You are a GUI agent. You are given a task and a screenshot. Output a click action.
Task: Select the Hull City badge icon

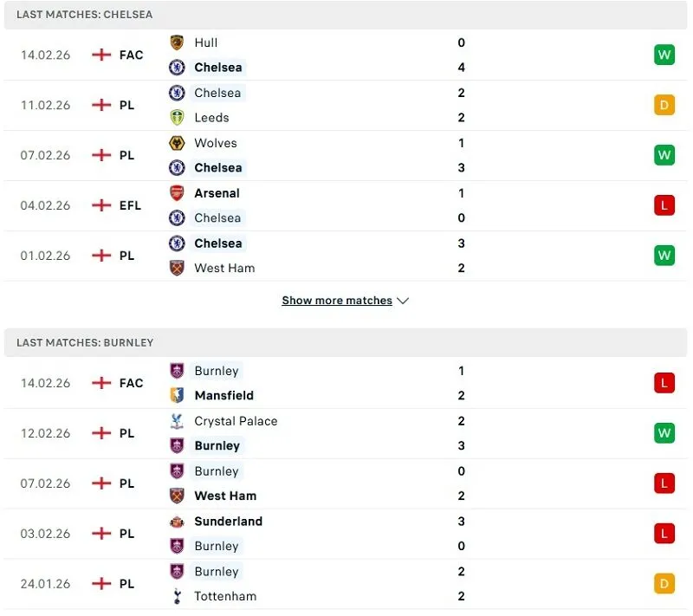coord(178,42)
